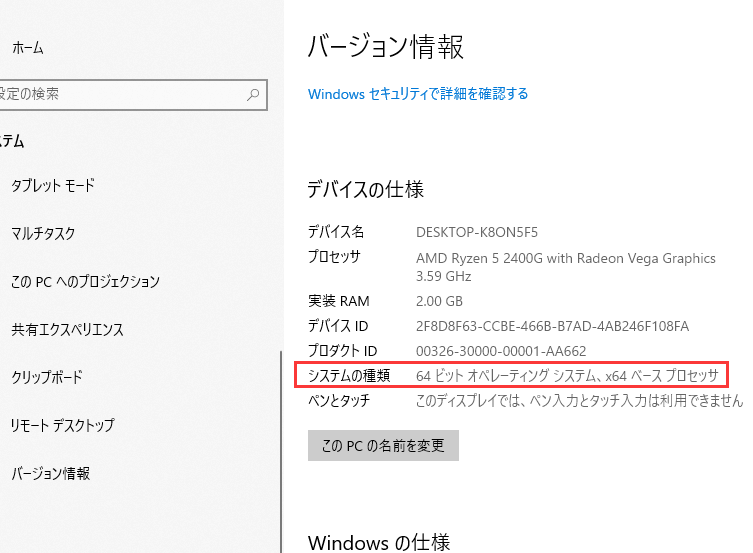This screenshot has height=553, width=753.
Task: Click the Windows の仕様 heading
Action: tap(378, 542)
